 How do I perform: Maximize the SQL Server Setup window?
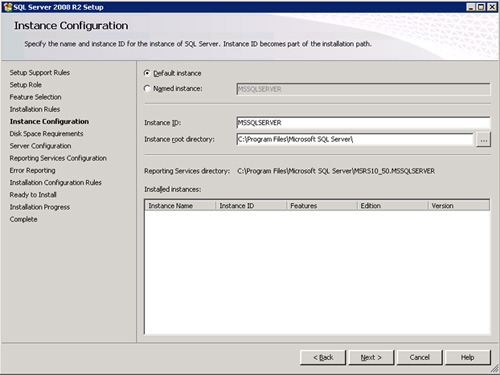(481, 7)
